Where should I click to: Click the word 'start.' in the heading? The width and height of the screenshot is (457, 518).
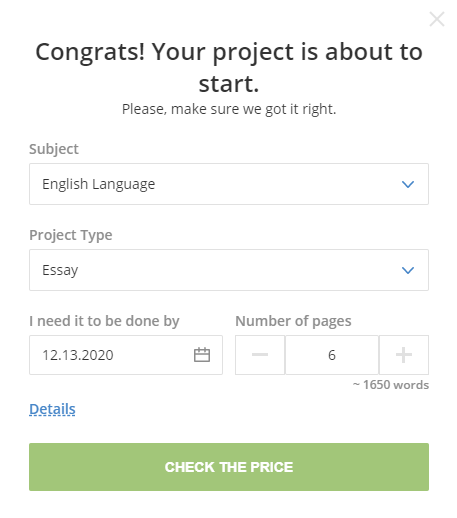tap(229, 84)
